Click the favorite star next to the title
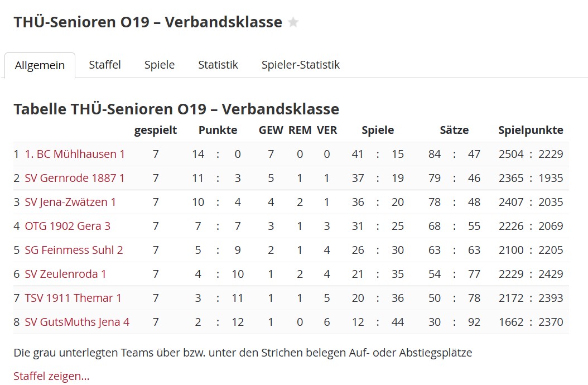588x385 pixels. point(293,22)
